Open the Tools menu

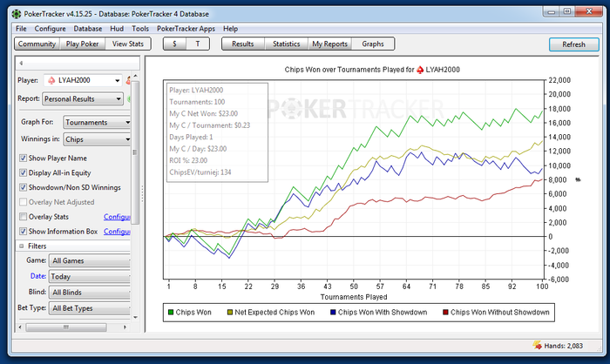tap(140, 29)
